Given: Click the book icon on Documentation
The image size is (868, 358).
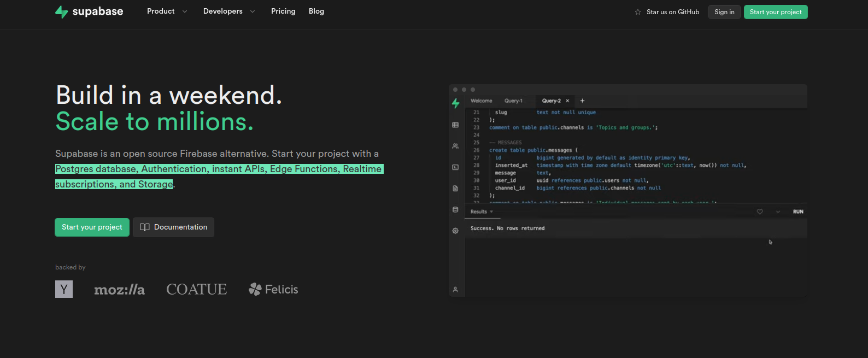Looking at the screenshot, I should coord(145,227).
